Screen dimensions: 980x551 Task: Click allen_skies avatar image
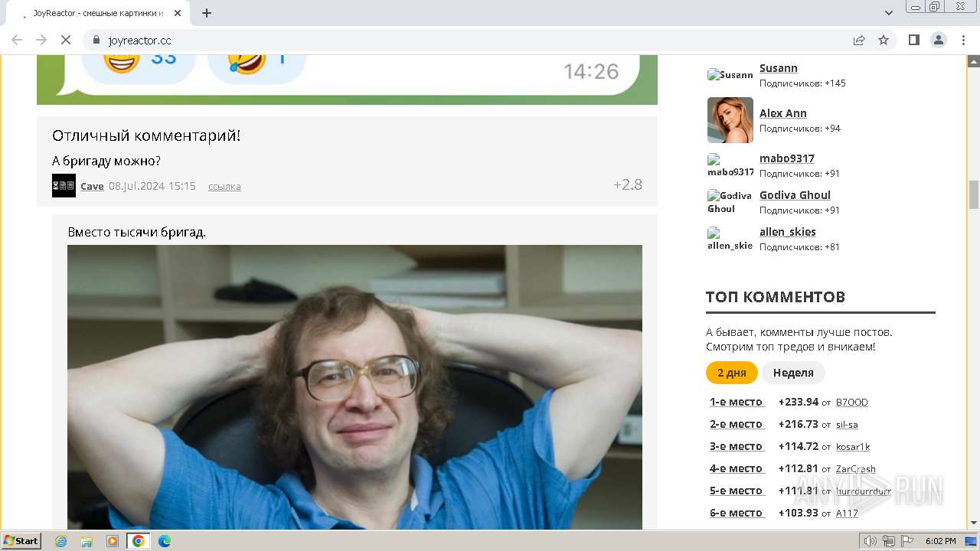(x=730, y=239)
